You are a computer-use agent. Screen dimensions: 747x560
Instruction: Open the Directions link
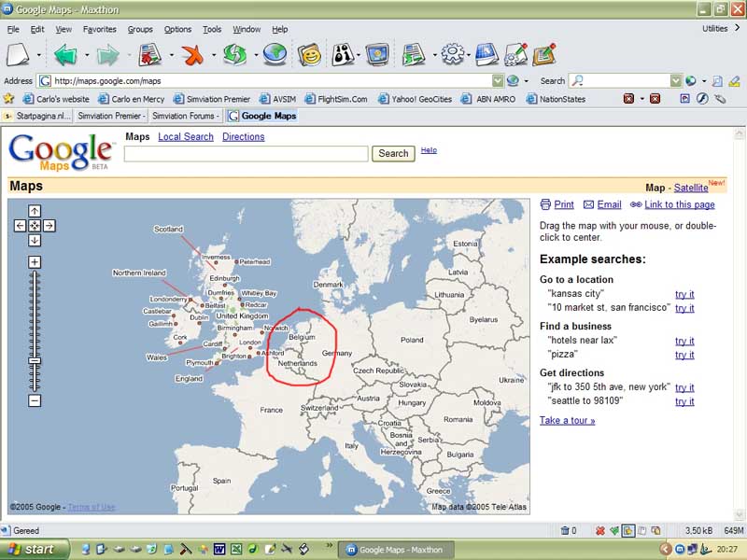[243, 136]
